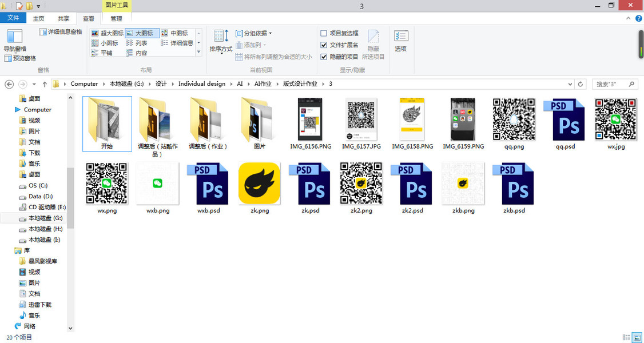Viewport: 644px width, 343px height.
Task: Open recent locations dropdown arrow
Action: [34, 84]
